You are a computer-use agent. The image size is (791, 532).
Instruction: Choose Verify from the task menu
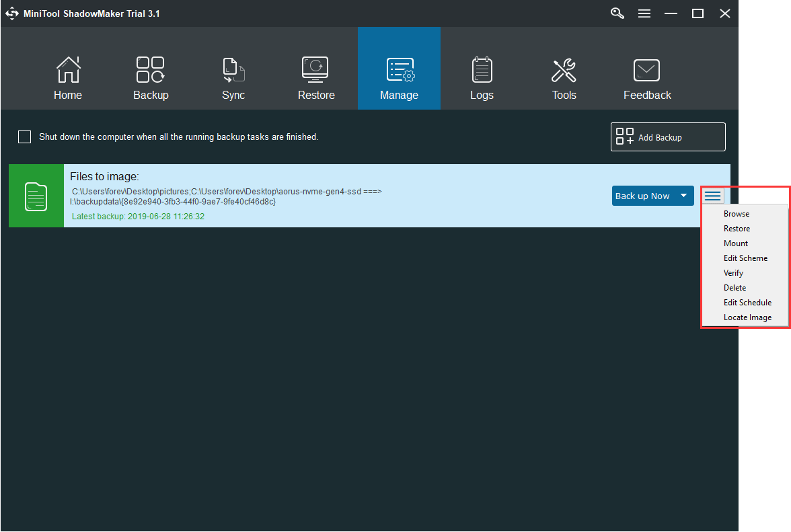[733, 273]
